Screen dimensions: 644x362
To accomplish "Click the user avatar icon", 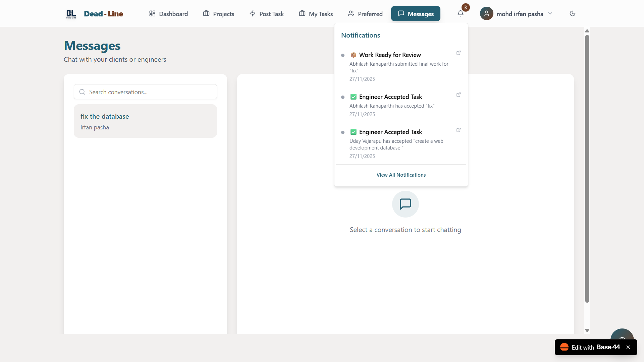I will point(486,14).
